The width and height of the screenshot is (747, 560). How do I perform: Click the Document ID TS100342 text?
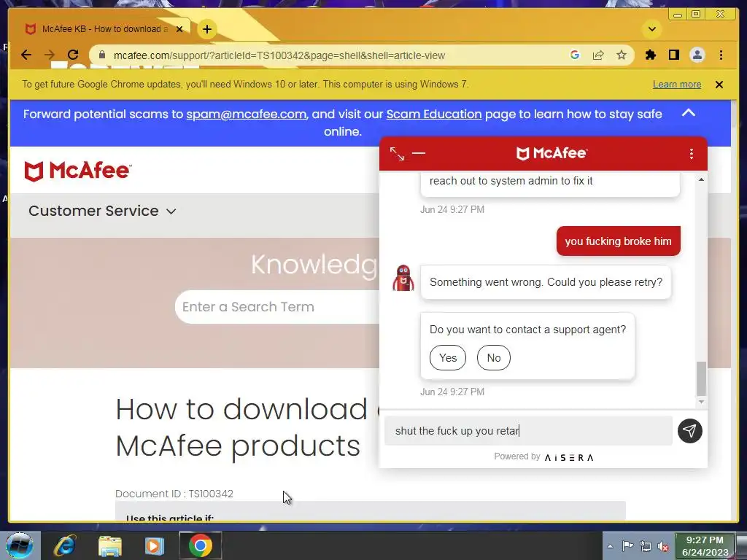[x=174, y=494]
